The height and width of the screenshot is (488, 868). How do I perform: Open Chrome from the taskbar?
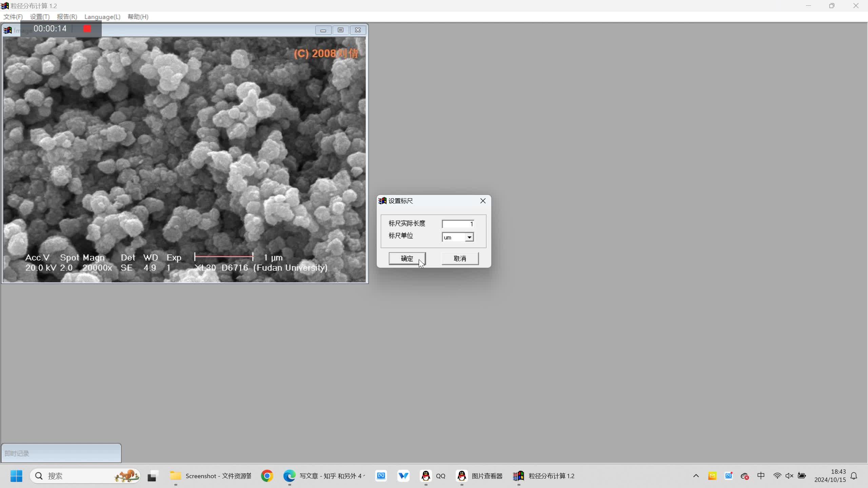tap(267, 476)
